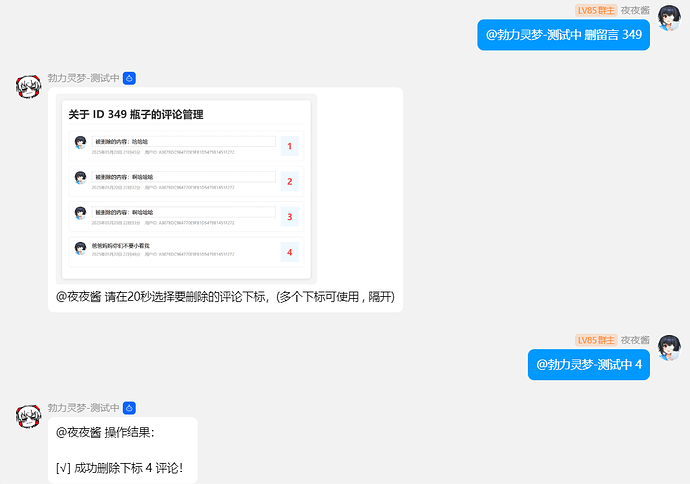Click commenter avatar in row 1 of image
This screenshot has height=484, width=690.
pyautogui.click(x=80, y=143)
